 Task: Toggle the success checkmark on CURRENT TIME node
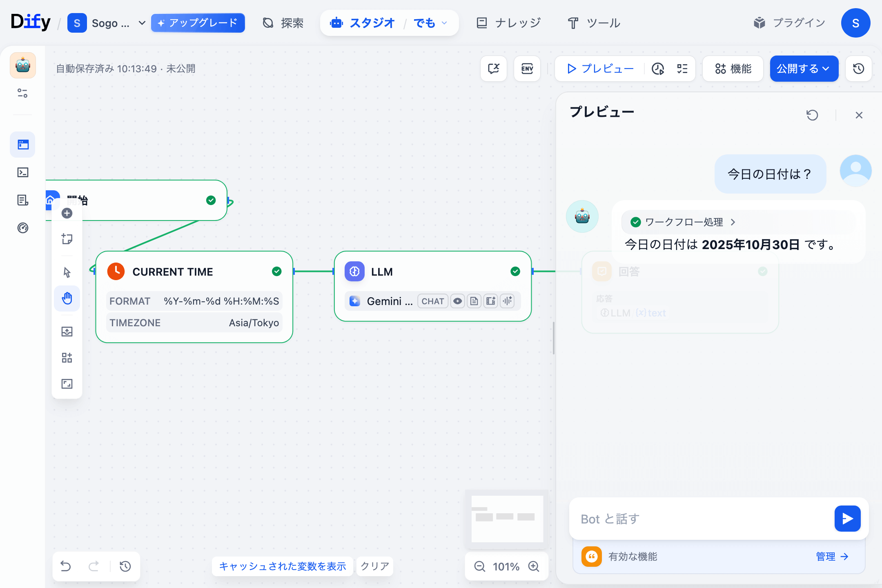click(276, 271)
